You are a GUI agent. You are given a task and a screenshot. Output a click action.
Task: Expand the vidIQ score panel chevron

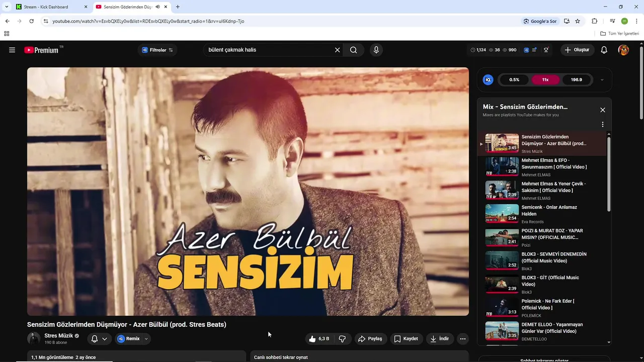[x=602, y=79]
